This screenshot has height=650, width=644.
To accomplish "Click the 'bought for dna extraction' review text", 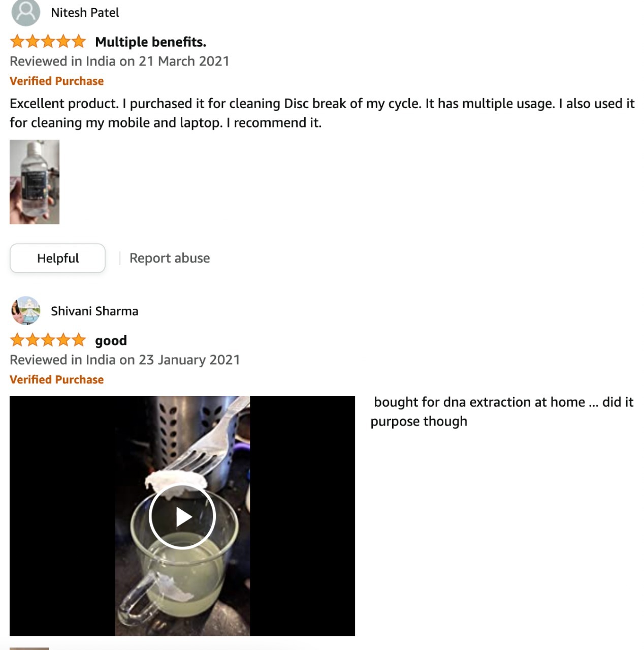I will point(502,411).
